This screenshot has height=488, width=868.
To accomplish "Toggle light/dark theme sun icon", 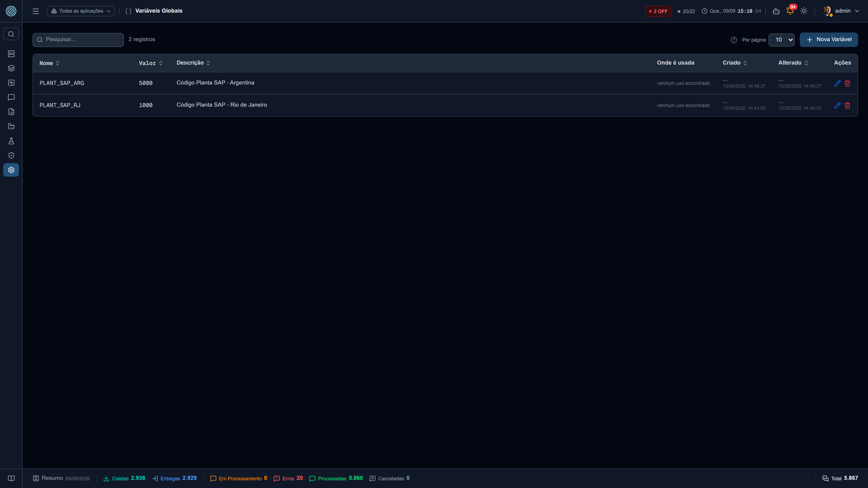I will [x=804, y=11].
